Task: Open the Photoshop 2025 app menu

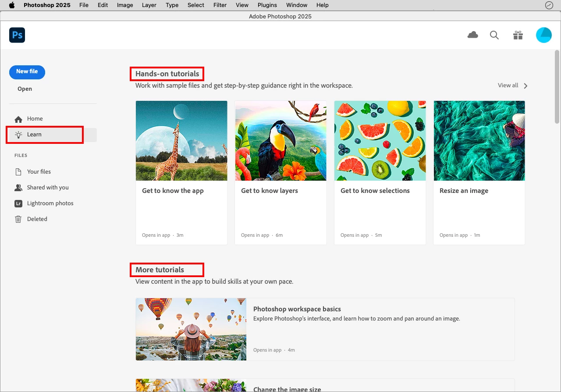Action: 47,5
